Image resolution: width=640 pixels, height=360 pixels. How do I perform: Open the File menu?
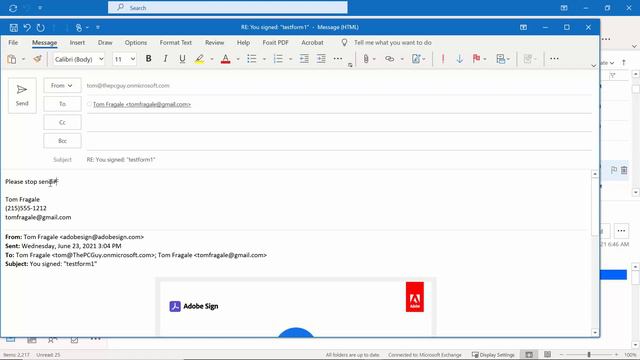point(13,42)
